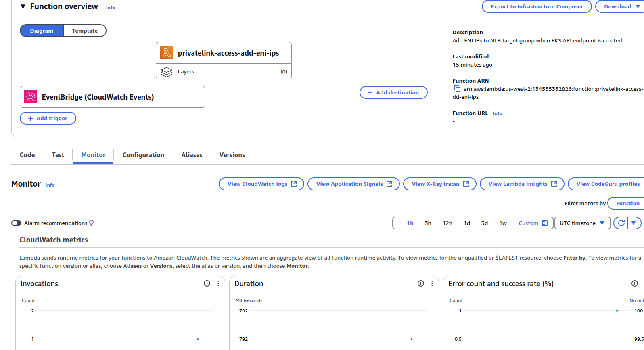
Task: Switch to the Code tab
Action: tap(27, 155)
